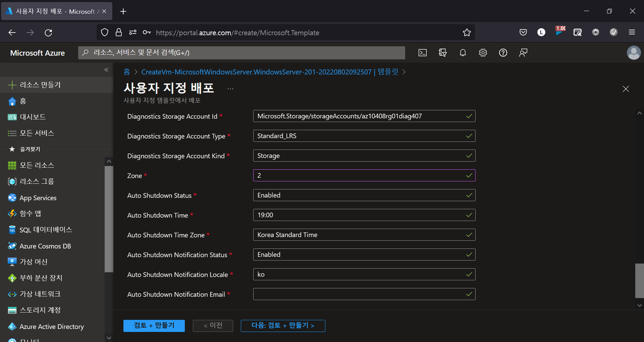Open 모든 리소스 in sidebar
The width and height of the screenshot is (644, 342).
coord(52,165)
